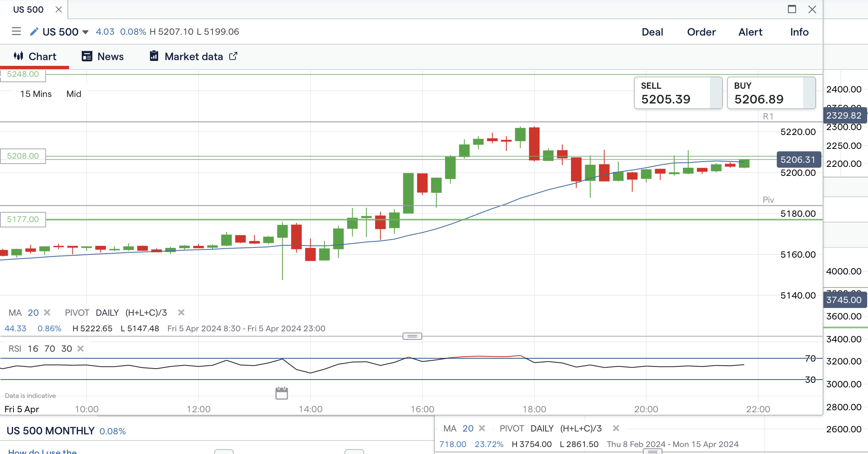
Task: Click the daily high value H 5207.10
Action: coord(172,32)
